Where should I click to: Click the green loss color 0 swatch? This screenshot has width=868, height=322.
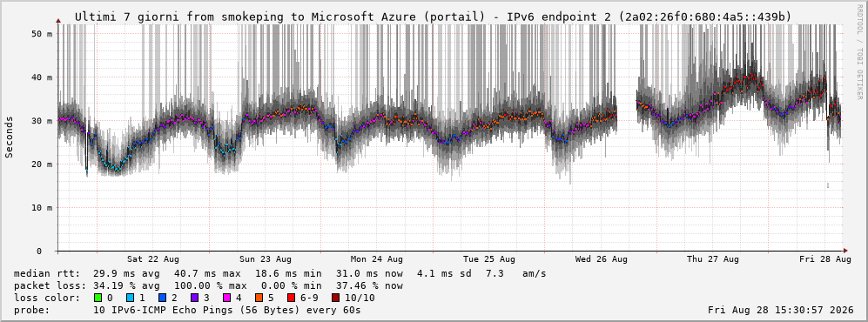(x=98, y=298)
